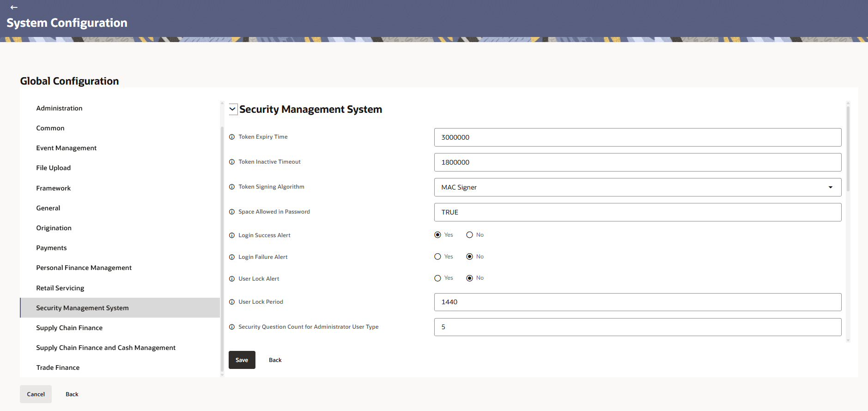Cancel the global configuration
This screenshot has height=411, width=868.
(x=36, y=394)
